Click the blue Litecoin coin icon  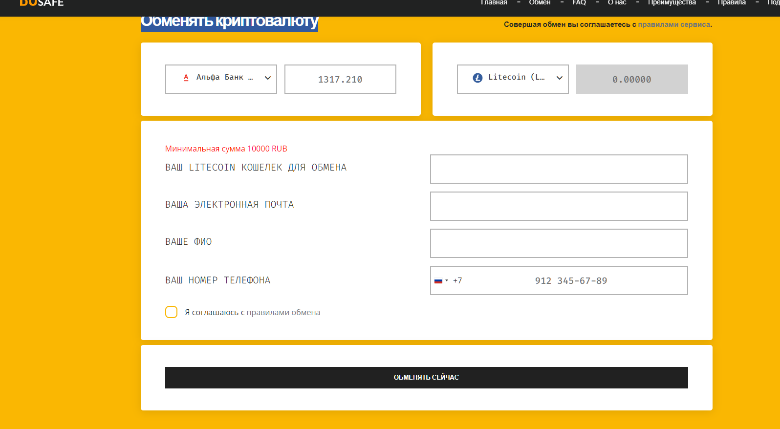(477, 78)
